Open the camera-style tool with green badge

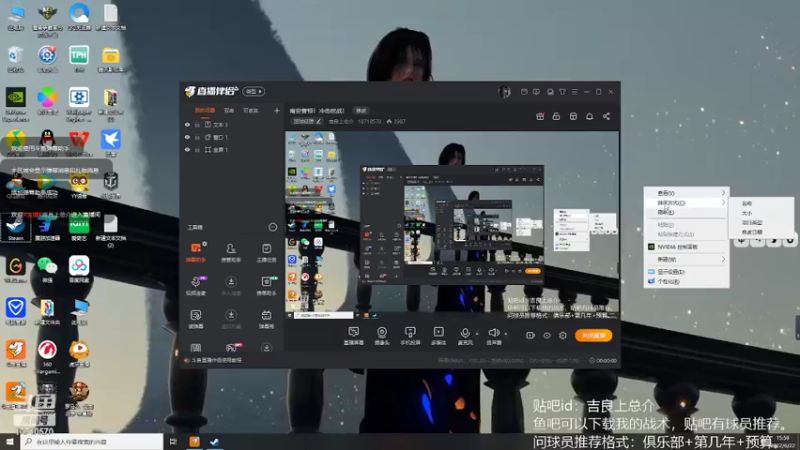[x=266, y=286]
